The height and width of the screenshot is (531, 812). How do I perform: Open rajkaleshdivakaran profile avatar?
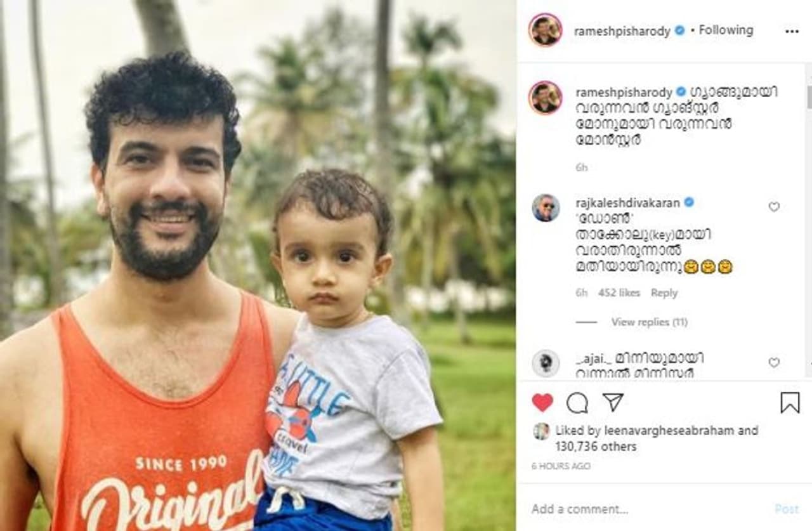pyautogui.click(x=546, y=208)
